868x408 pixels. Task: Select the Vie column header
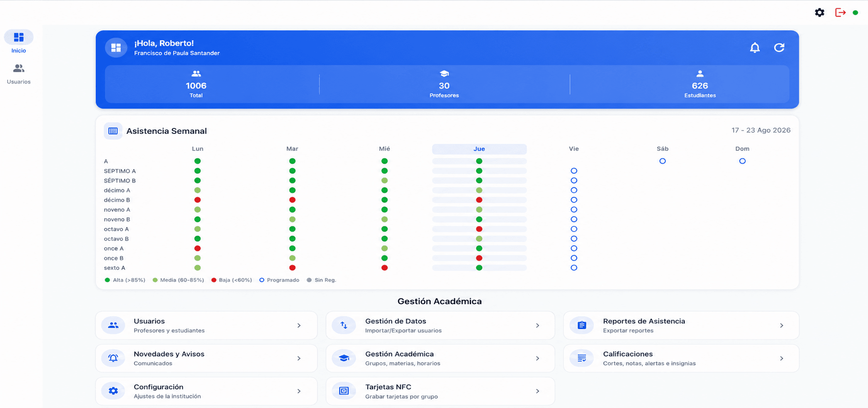click(x=574, y=149)
